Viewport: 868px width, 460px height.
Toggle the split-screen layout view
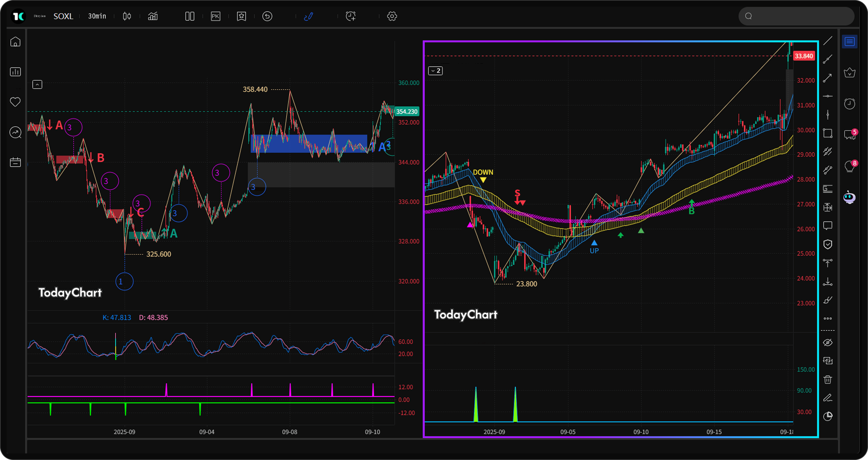point(190,16)
